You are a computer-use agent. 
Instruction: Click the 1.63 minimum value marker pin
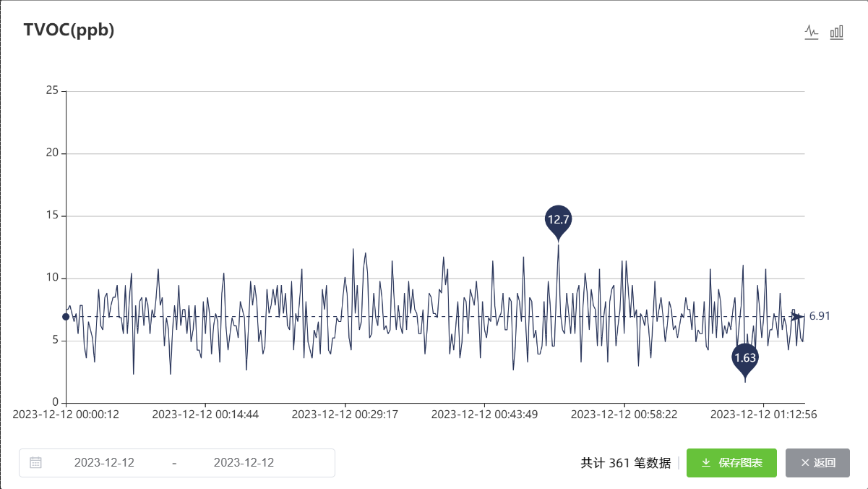coord(745,359)
